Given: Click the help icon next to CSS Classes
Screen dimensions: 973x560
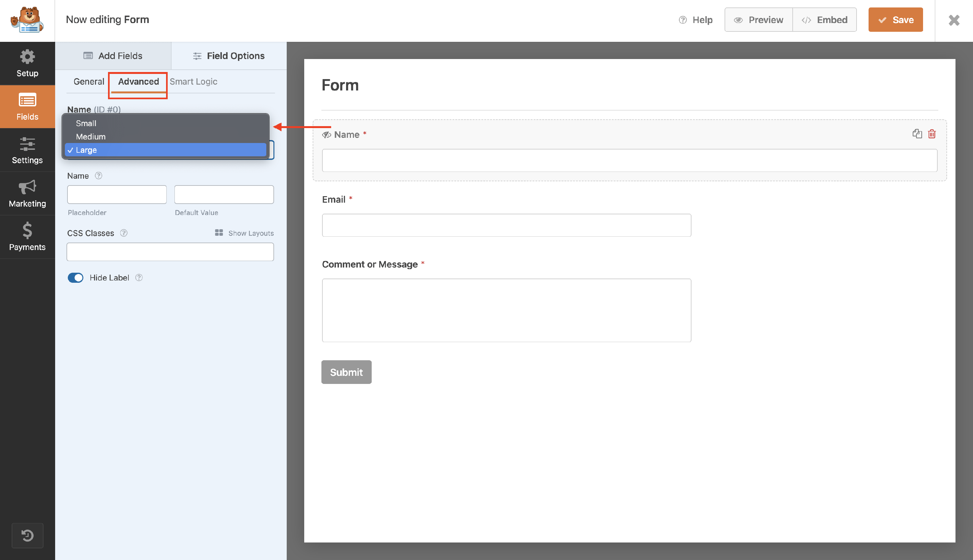Looking at the screenshot, I should pos(124,233).
